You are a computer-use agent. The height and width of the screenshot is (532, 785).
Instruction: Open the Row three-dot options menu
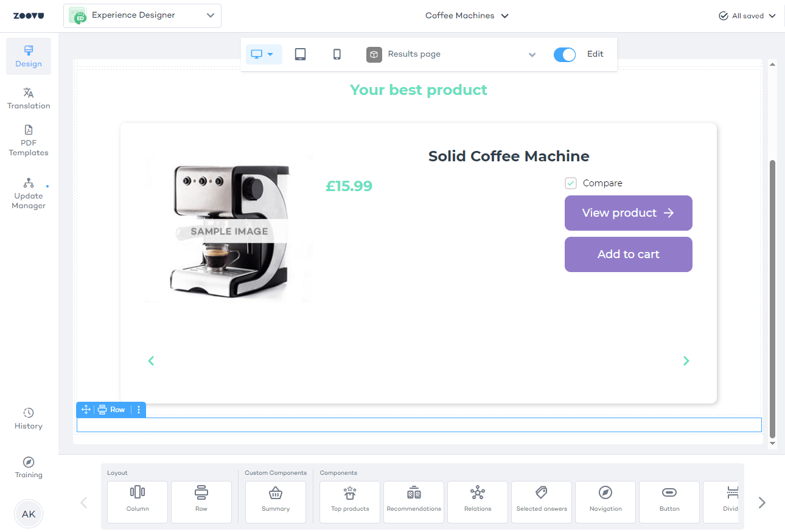139,410
